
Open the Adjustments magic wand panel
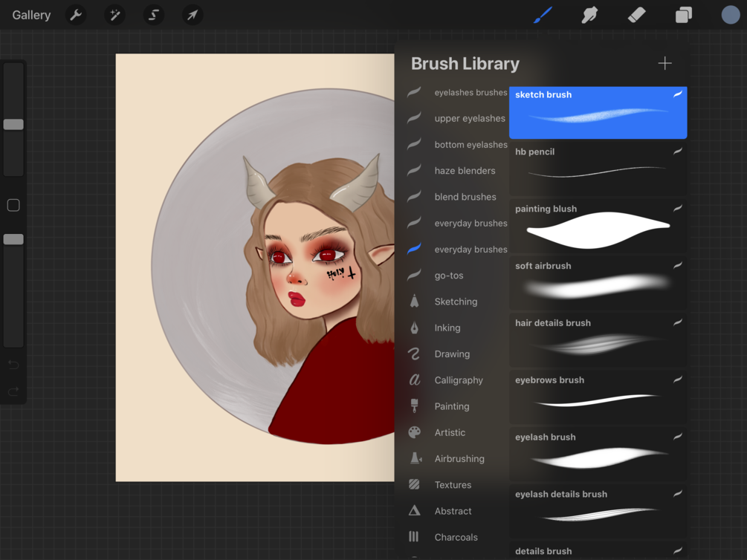(114, 14)
